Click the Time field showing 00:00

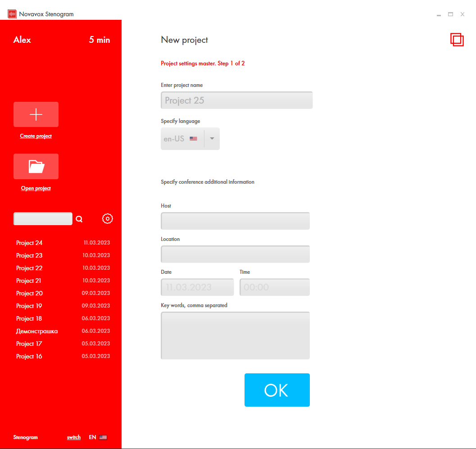pyautogui.click(x=274, y=287)
